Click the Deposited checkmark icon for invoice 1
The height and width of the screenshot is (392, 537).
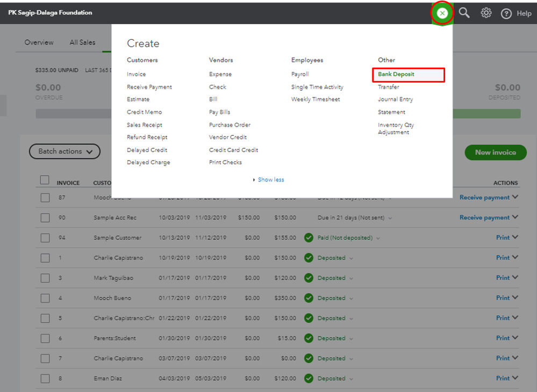309,258
